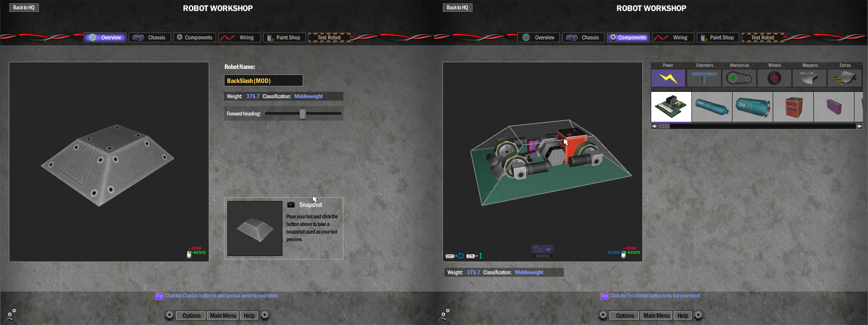Click the tip about the Test Robot button
Screen dimensions: 868x325
(x=655, y=296)
